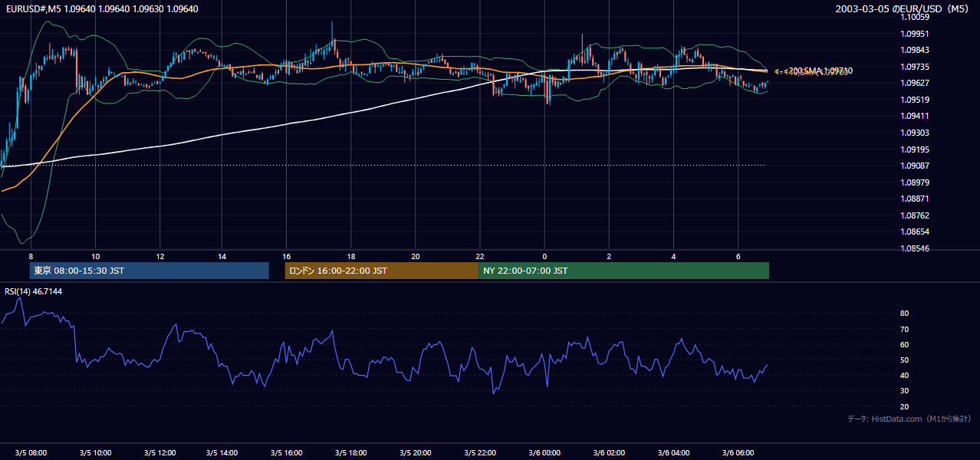This screenshot has width=980, height=460.
Task: Click RSI axis level 60
Action: 905,345
